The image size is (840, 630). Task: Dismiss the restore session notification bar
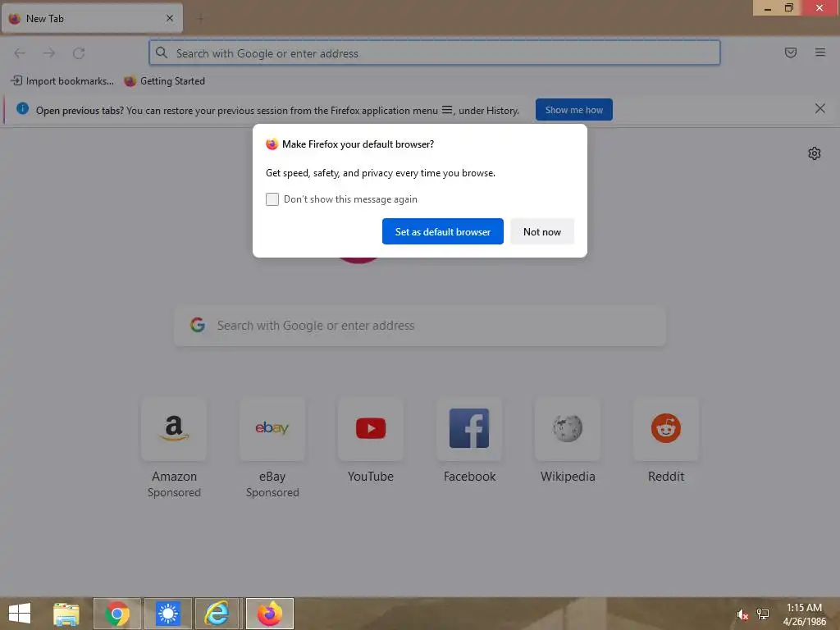pos(820,109)
